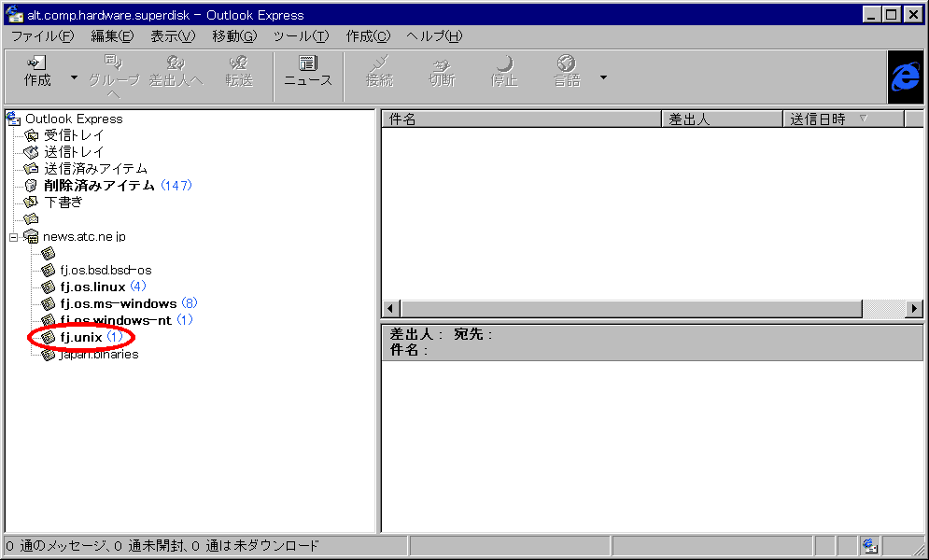Click the message list horizontal scrollbar thumb
This screenshot has width=929, height=560.
(631, 308)
